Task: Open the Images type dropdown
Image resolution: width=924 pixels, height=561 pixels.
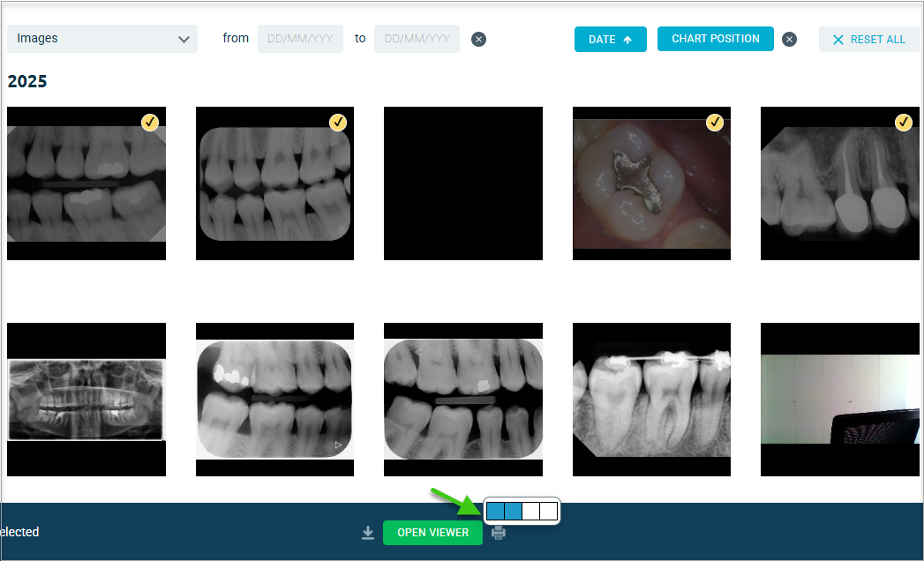Action: [102, 39]
